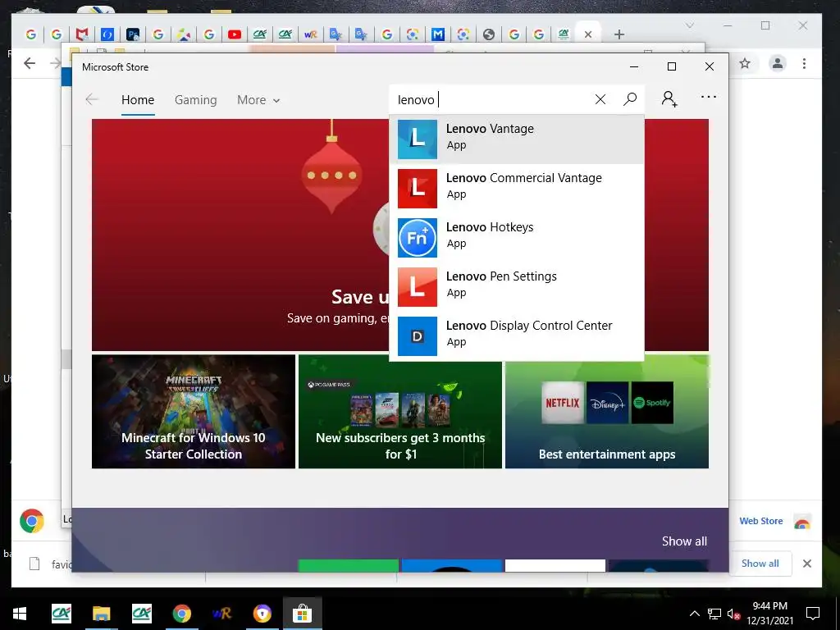The width and height of the screenshot is (840, 630).
Task: Click the favicon download item file icon
Action: 34,564
